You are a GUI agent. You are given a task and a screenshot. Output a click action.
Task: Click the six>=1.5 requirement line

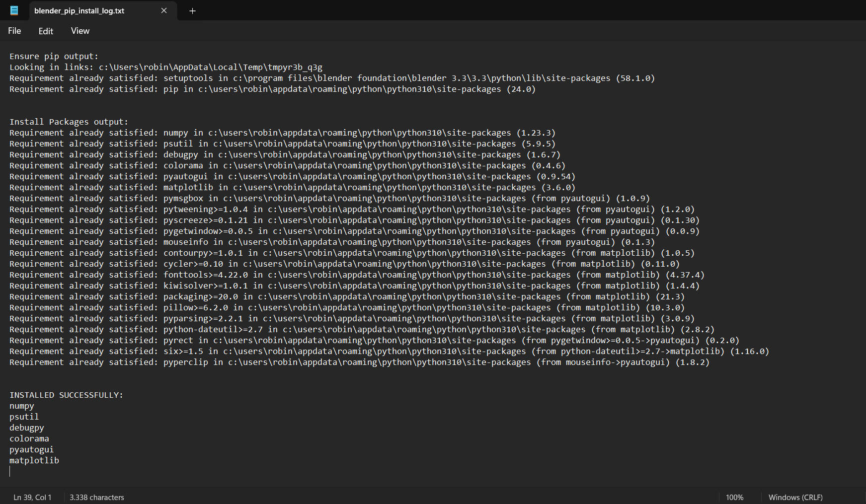[389, 351]
